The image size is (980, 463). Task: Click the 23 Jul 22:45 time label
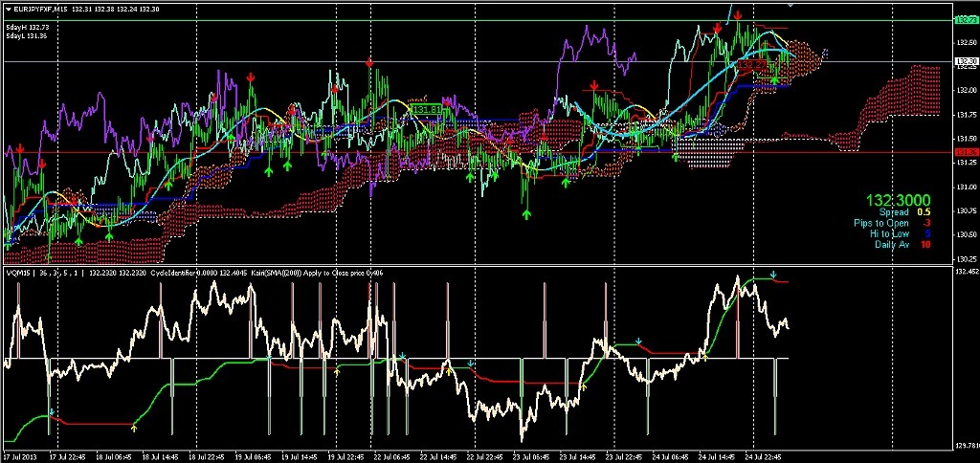pyautogui.click(x=623, y=457)
